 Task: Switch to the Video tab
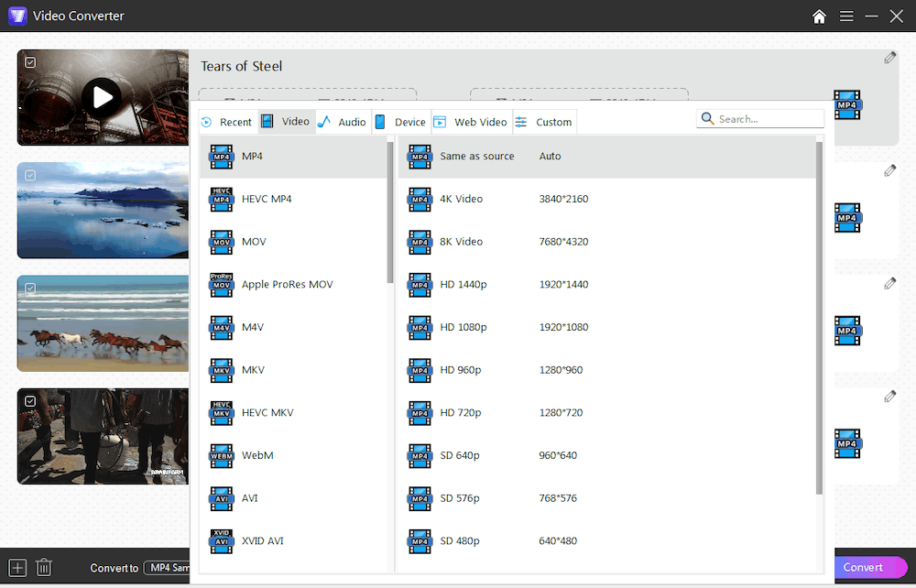pos(286,122)
